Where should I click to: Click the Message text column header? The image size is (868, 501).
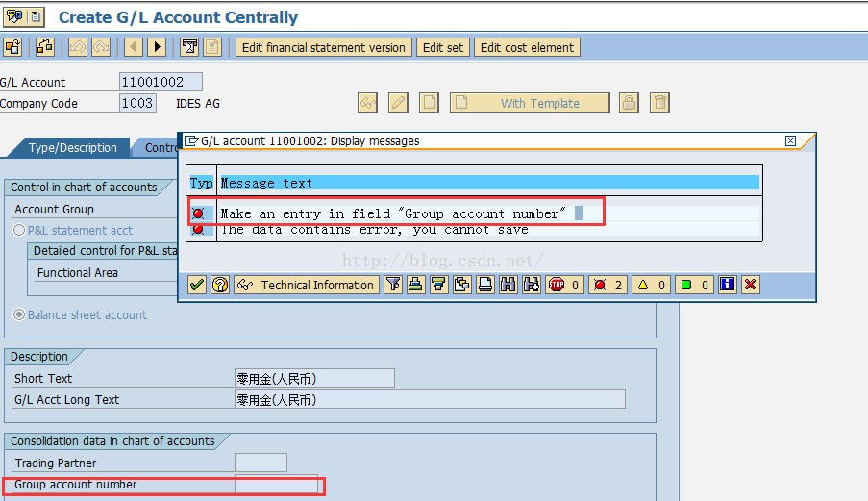(489, 183)
